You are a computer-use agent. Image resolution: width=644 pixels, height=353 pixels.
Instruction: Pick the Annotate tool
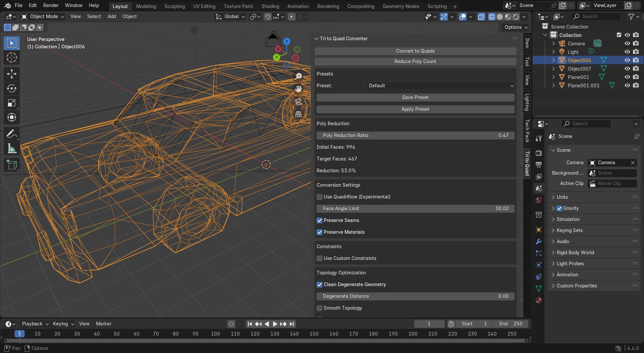12,134
